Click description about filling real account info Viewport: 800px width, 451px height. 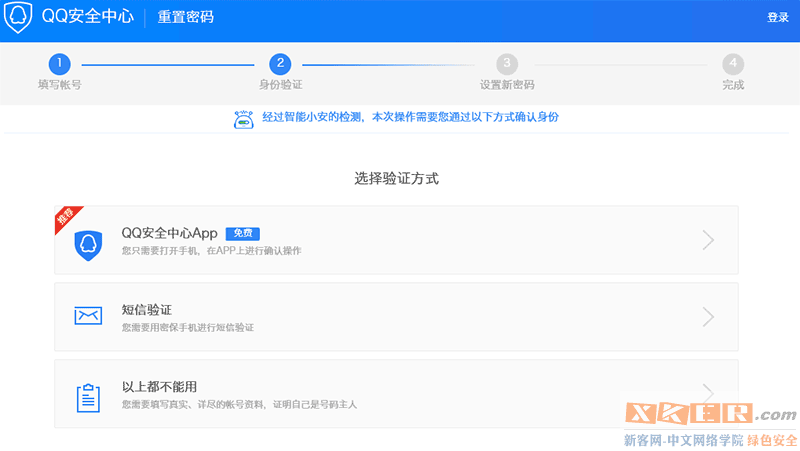tap(239, 405)
